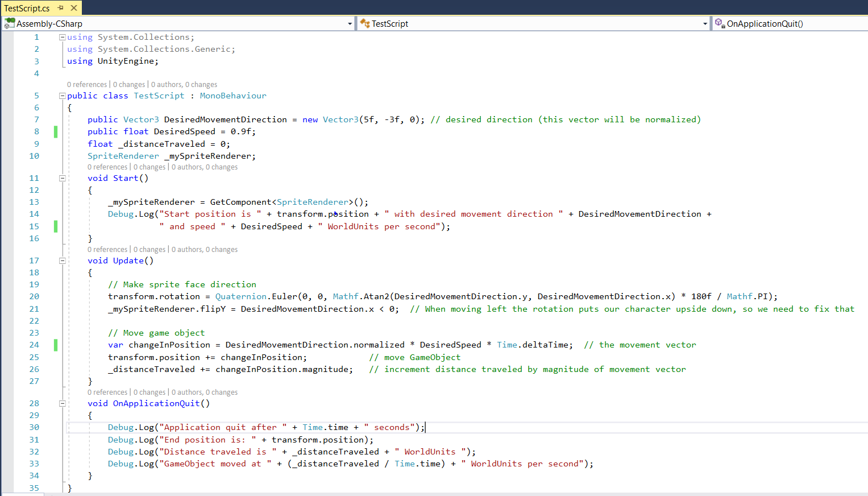Open '0 changes' CodeLens above class TestScript
This screenshot has height=496, width=868.
coord(129,85)
